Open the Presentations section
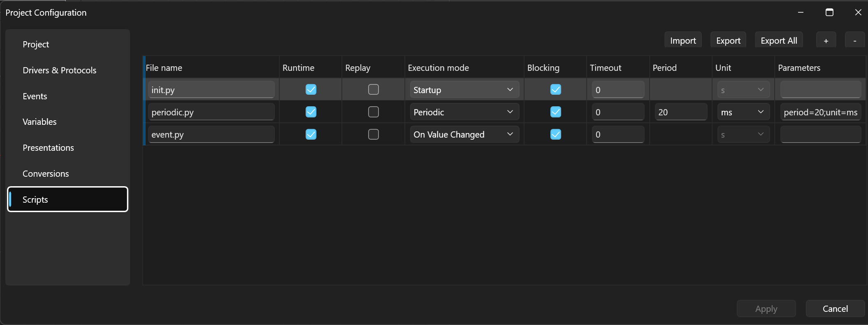 pyautogui.click(x=68, y=148)
